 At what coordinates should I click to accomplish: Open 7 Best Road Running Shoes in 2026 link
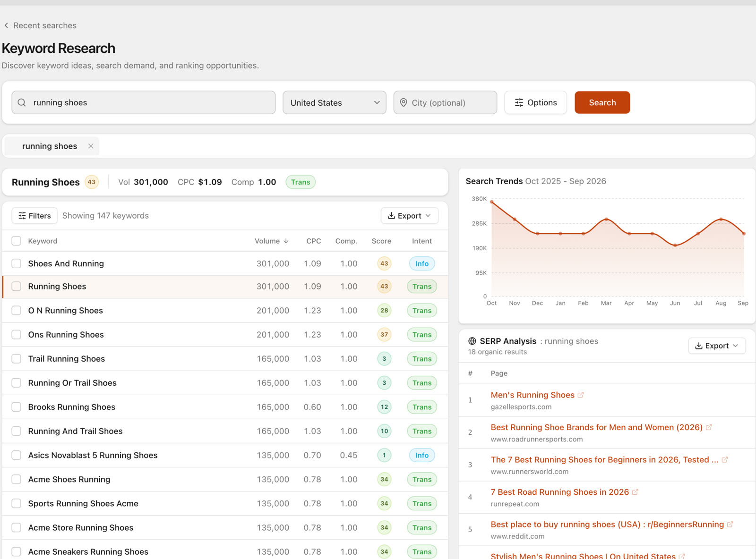[560, 492]
